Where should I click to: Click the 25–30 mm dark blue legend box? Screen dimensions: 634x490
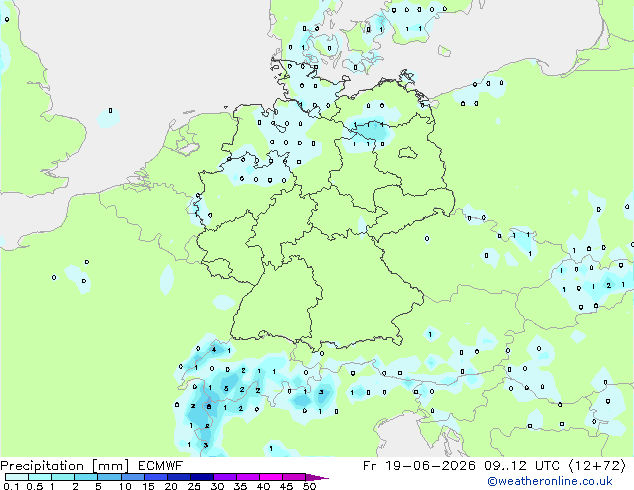[x=202, y=477]
